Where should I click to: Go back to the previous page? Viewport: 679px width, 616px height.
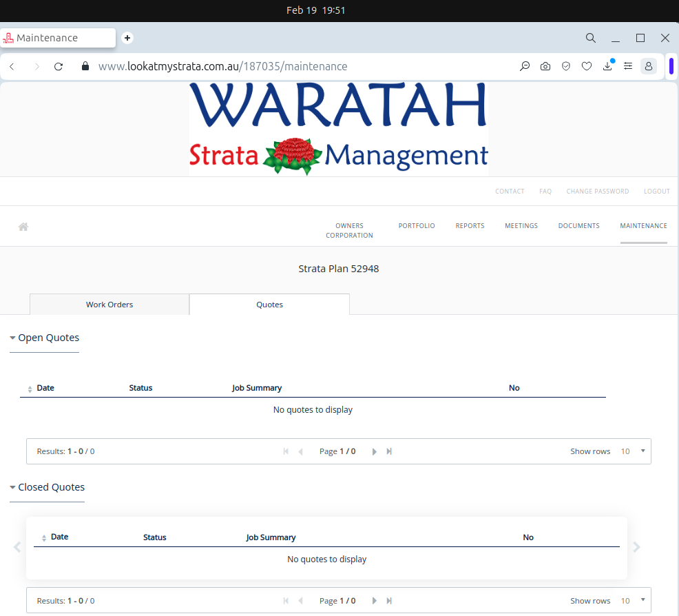[x=12, y=66]
